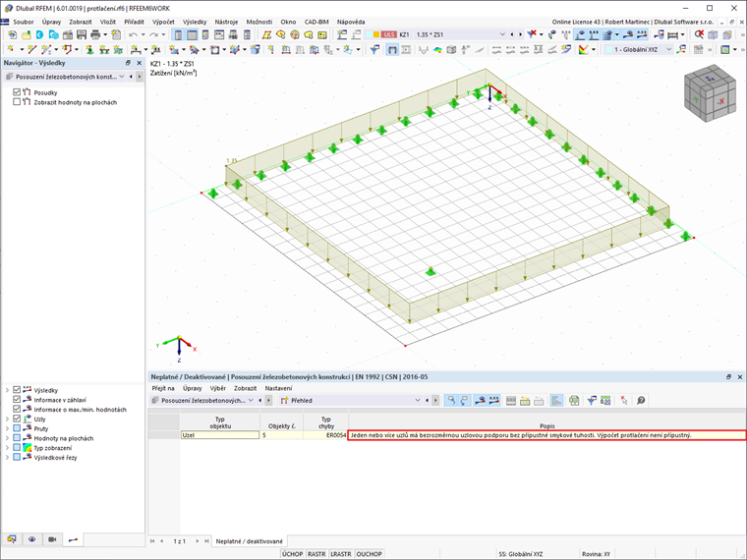Click the Save model icon in the toolbar

[x=82, y=34]
